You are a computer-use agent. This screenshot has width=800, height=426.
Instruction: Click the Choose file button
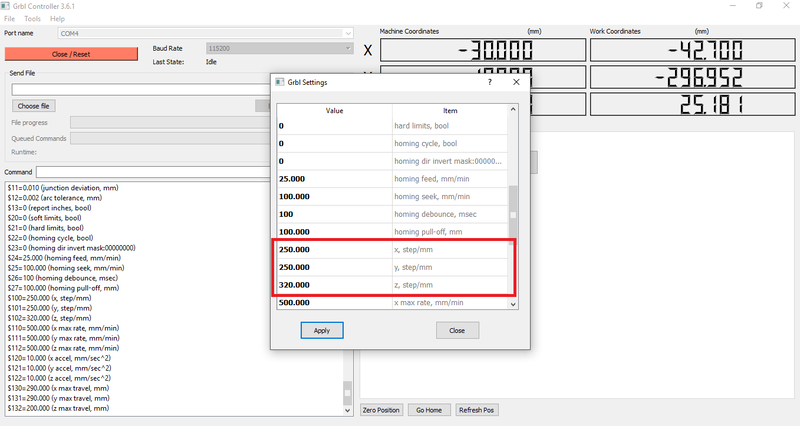34,106
